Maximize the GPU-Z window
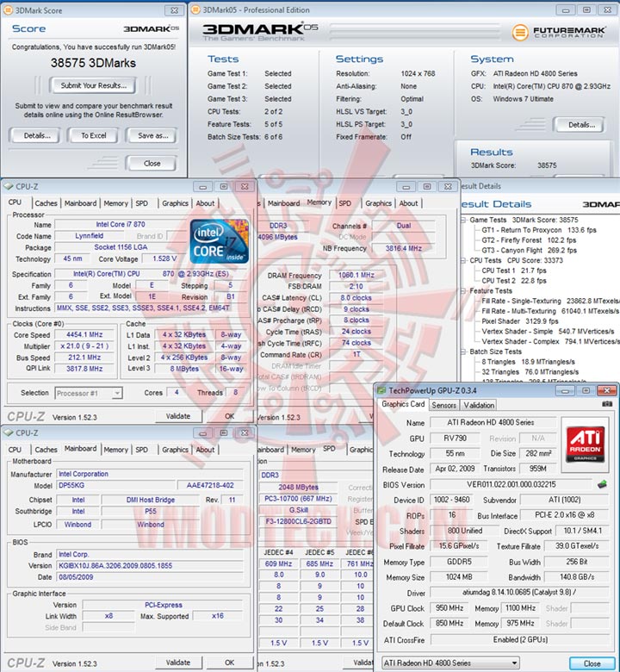The image size is (620, 672). pos(586,390)
